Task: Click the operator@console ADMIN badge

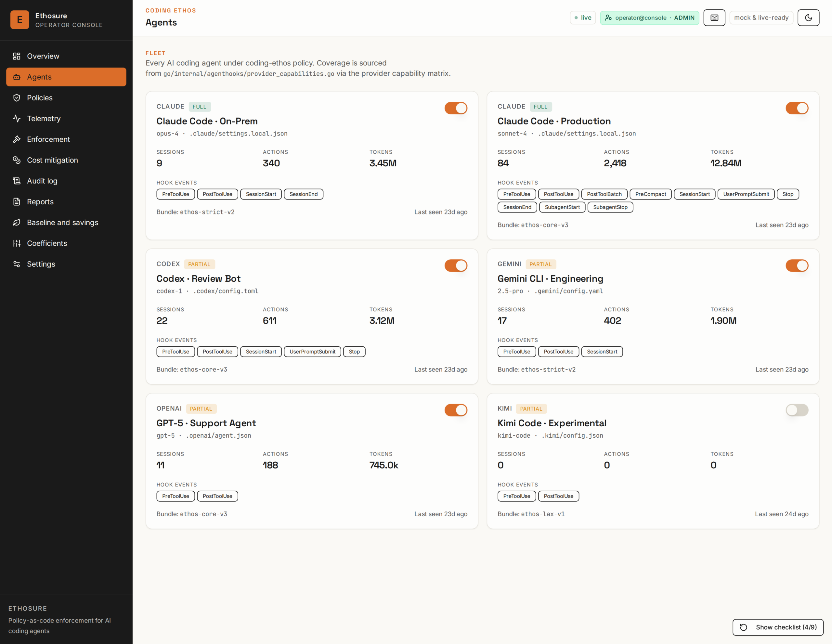Action: (649, 18)
